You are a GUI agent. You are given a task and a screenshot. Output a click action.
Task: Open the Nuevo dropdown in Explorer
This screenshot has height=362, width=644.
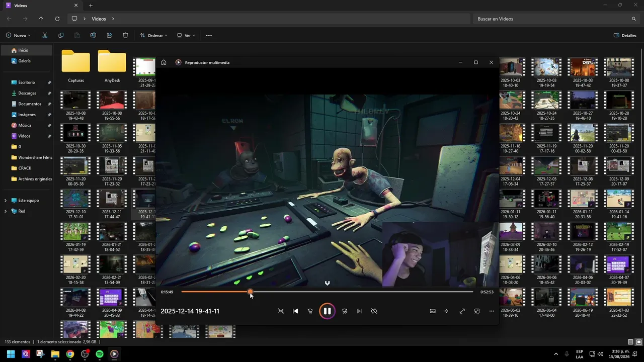[18, 35]
